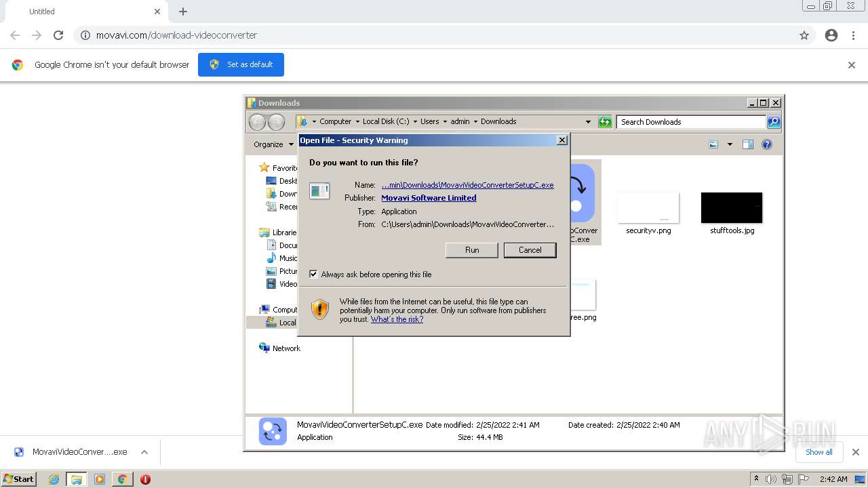Open the Chrome profile account icon

[831, 35]
